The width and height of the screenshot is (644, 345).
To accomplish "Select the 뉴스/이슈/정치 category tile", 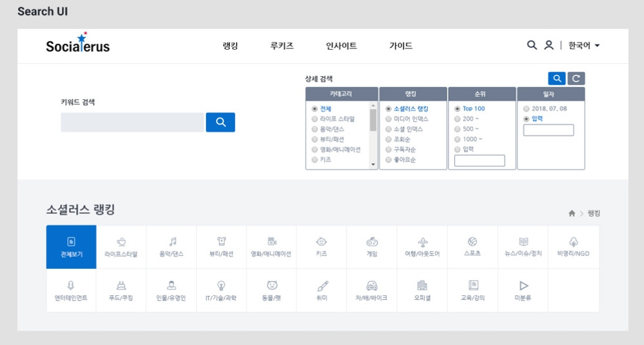I will [x=523, y=247].
